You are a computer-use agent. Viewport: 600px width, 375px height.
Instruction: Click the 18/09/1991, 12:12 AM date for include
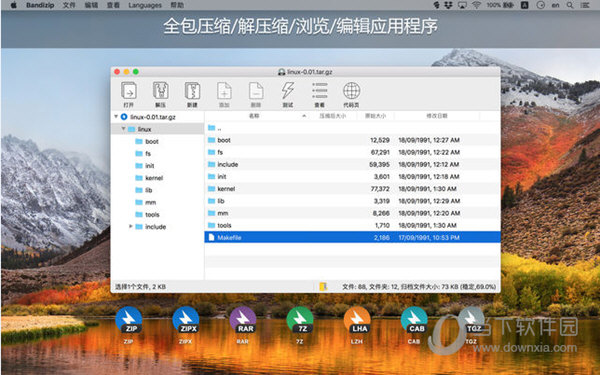tap(429, 165)
